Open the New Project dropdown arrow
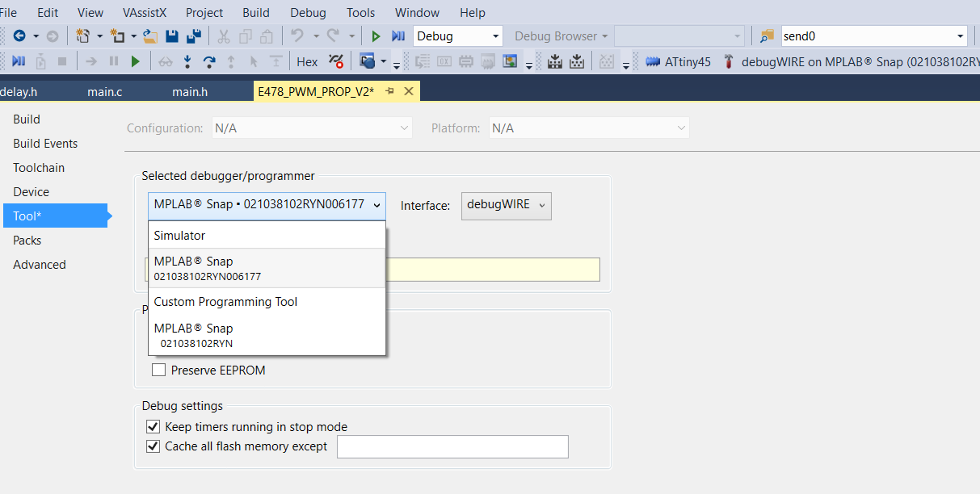The width and height of the screenshot is (980, 494). (99, 36)
